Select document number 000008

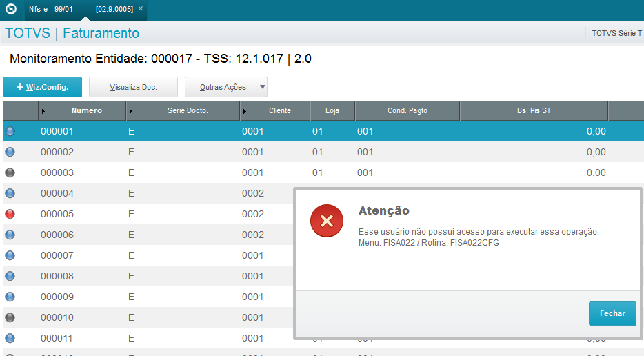[x=57, y=276]
